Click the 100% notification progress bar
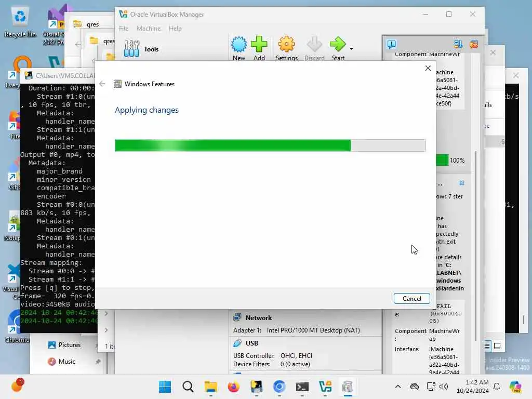 click(x=442, y=160)
